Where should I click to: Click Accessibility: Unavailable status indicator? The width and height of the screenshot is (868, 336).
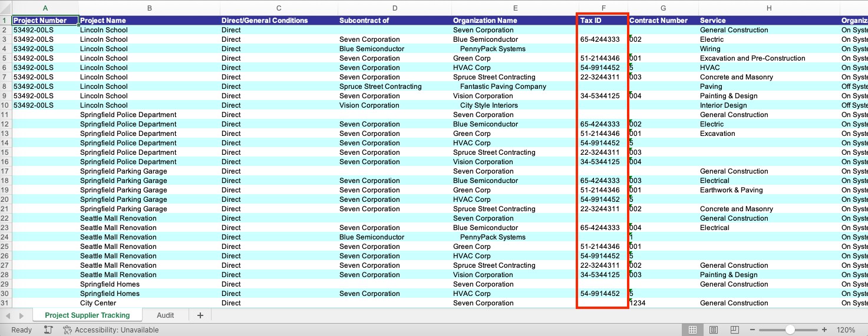[111, 330]
